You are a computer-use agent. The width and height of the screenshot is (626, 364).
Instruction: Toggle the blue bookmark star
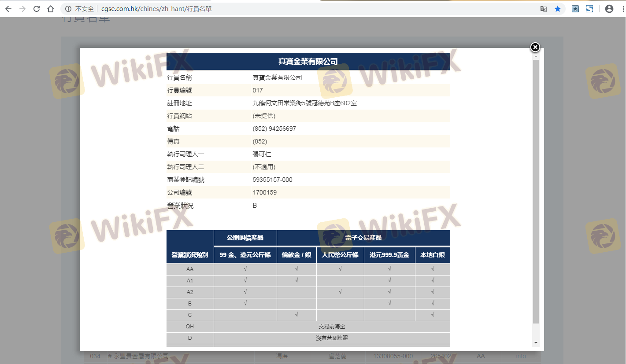point(558,9)
